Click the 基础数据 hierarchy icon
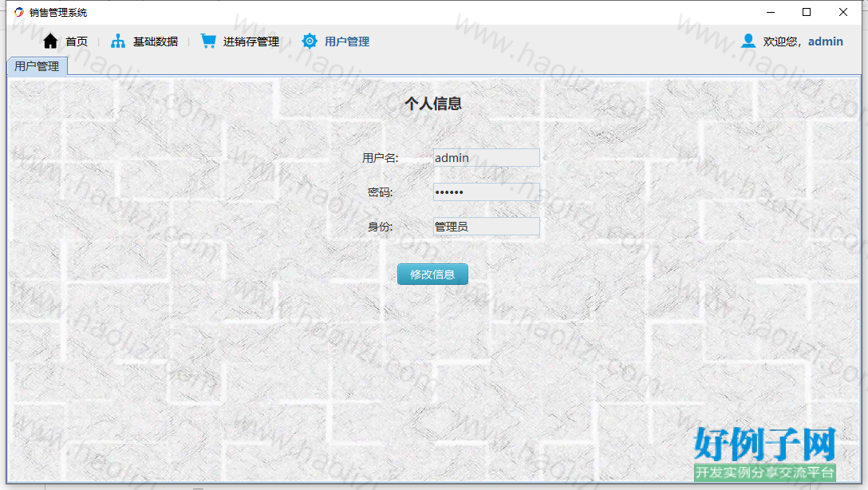The height and width of the screenshot is (490, 868). (x=118, y=41)
